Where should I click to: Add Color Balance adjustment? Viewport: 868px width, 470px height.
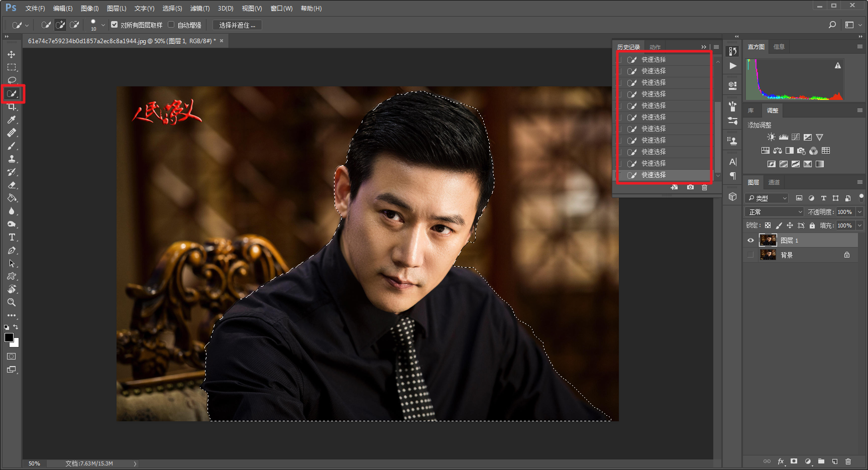click(x=778, y=151)
